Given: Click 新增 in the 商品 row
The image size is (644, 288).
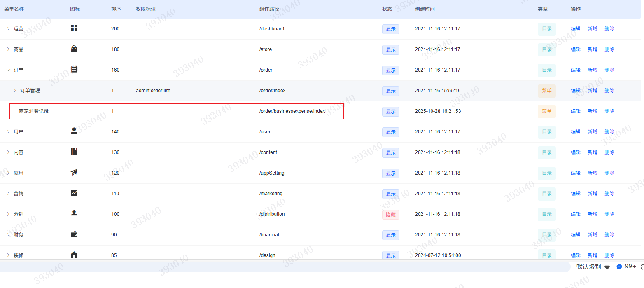Looking at the screenshot, I should coord(592,49).
